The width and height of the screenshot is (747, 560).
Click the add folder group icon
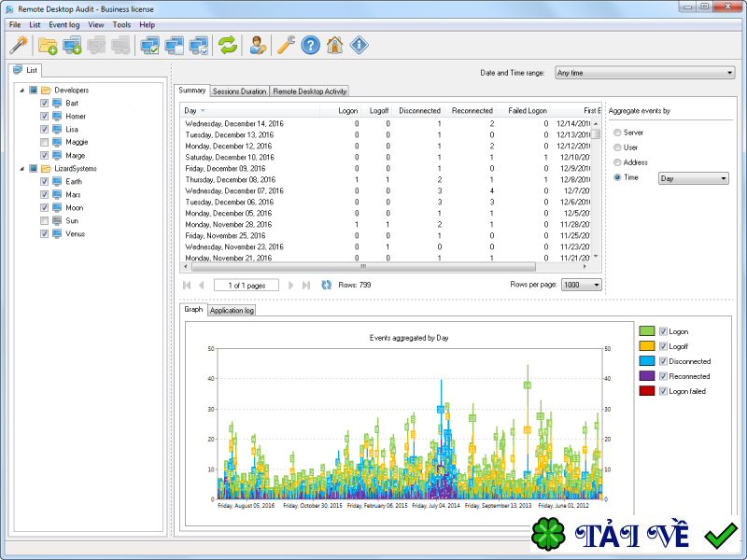click(48, 44)
